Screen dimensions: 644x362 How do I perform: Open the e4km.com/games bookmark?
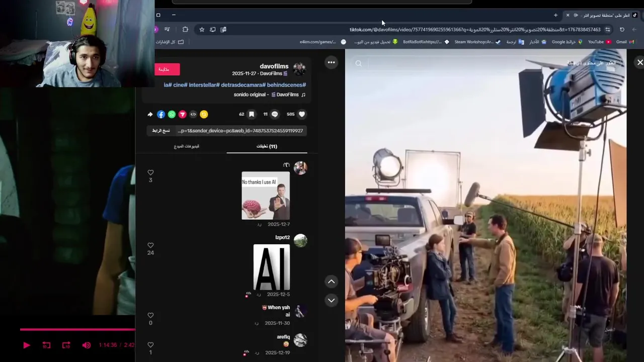[323, 42]
